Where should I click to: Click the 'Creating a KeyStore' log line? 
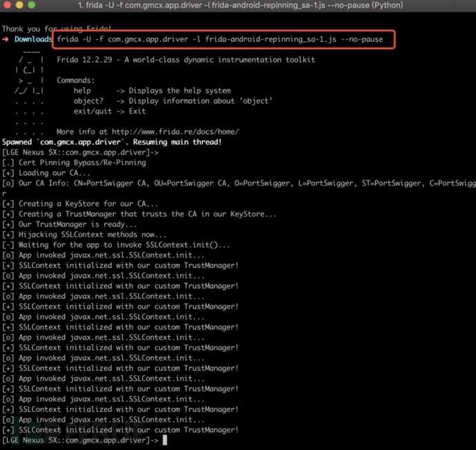80,204
